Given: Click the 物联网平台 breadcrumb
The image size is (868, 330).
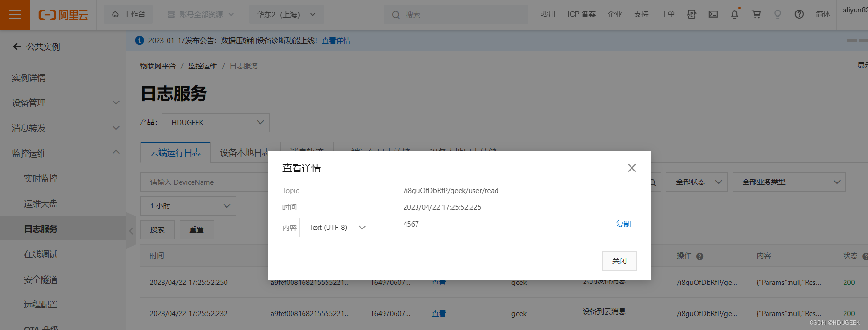Looking at the screenshot, I should (x=158, y=66).
